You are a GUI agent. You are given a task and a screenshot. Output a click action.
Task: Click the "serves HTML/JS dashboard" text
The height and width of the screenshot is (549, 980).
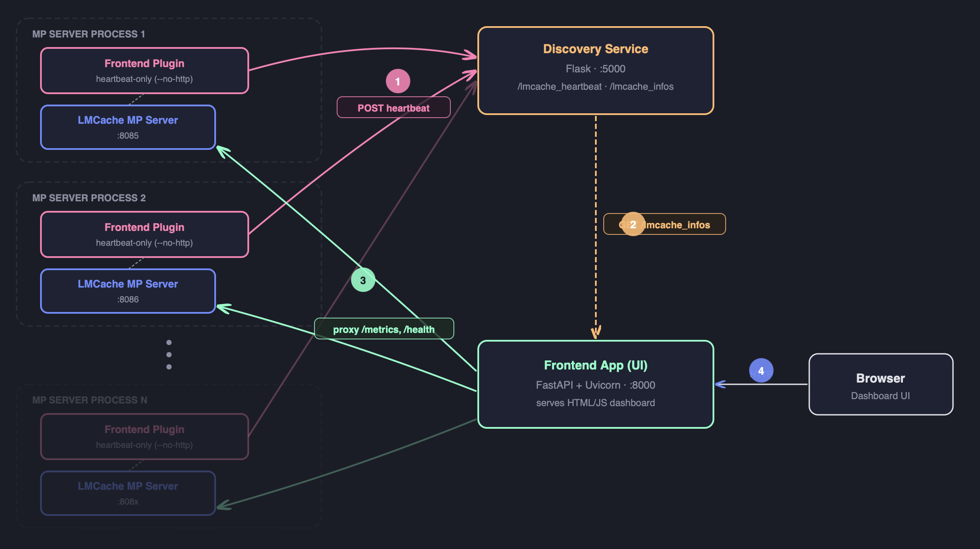coord(595,403)
